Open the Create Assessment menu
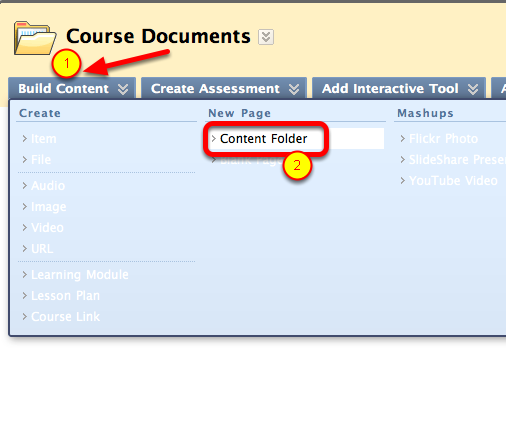This screenshot has width=506, height=422. point(224,89)
